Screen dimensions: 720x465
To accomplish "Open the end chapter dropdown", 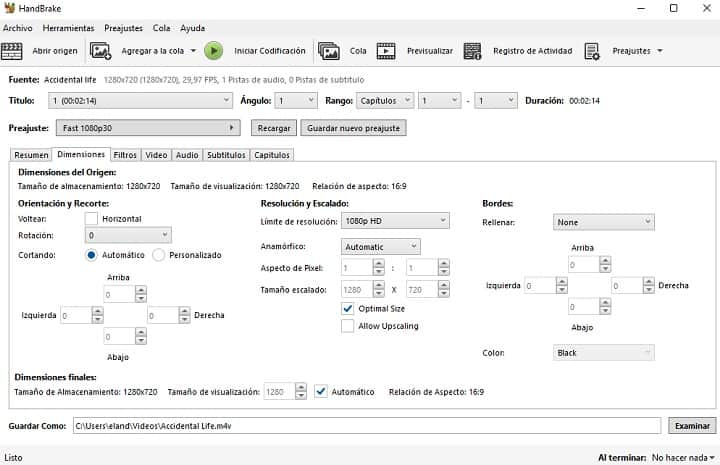I will pos(495,101).
